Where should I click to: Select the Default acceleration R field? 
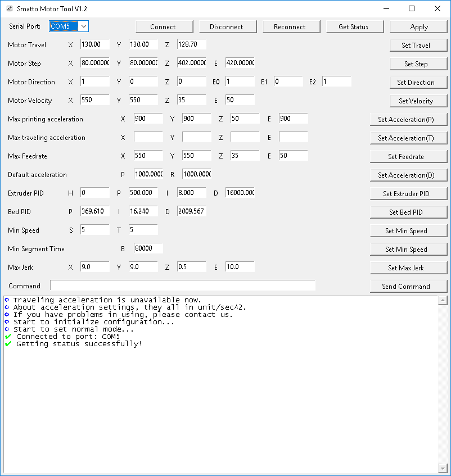tap(196, 174)
